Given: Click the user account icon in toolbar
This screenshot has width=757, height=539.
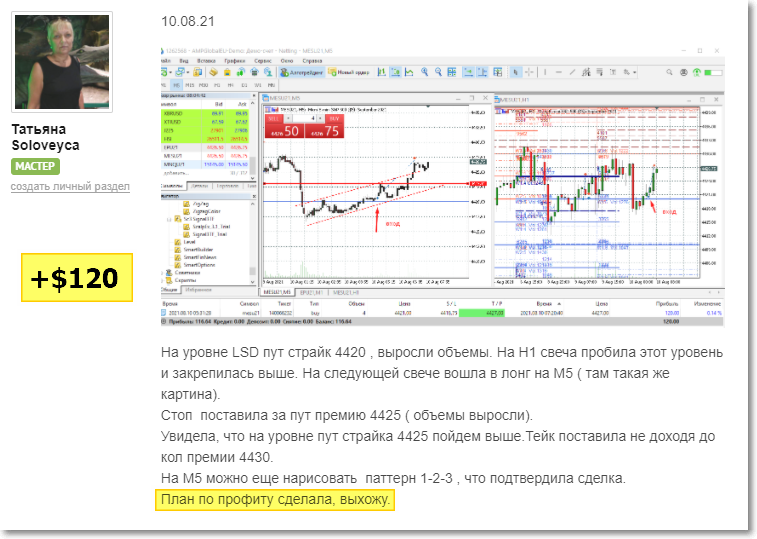Looking at the screenshot, I should (x=684, y=72).
